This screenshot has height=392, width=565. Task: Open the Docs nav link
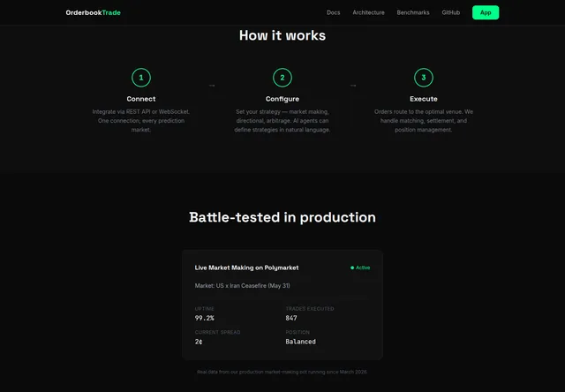point(334,12)
